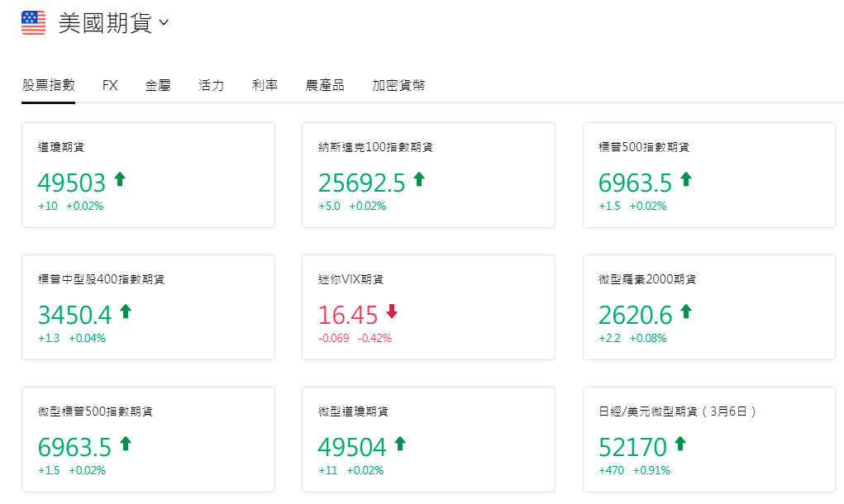Switch to the 農產品 tab
844x504 pixels.
(x=324, y=84)
